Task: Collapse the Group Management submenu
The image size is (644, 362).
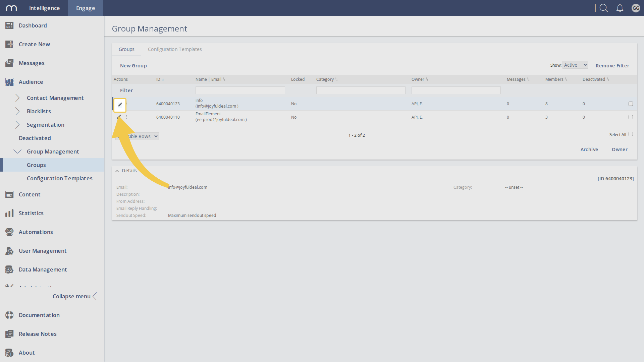Action: (17, 152)
